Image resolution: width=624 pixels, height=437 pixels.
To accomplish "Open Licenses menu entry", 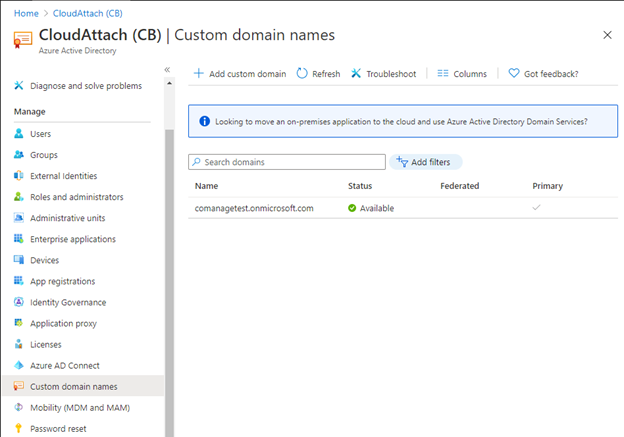I will [x=46, y=345].
